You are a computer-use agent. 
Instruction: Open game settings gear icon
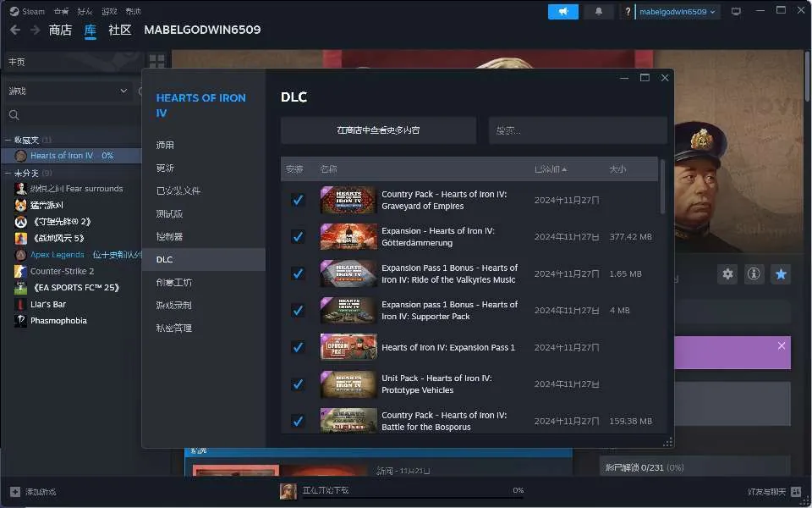[x=727, y=273]
